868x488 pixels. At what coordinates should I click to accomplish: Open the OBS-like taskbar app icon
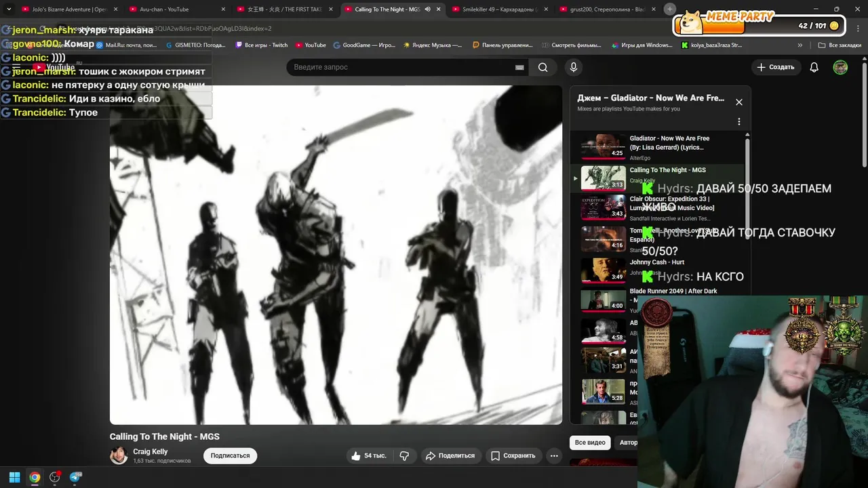click(55, 477)
